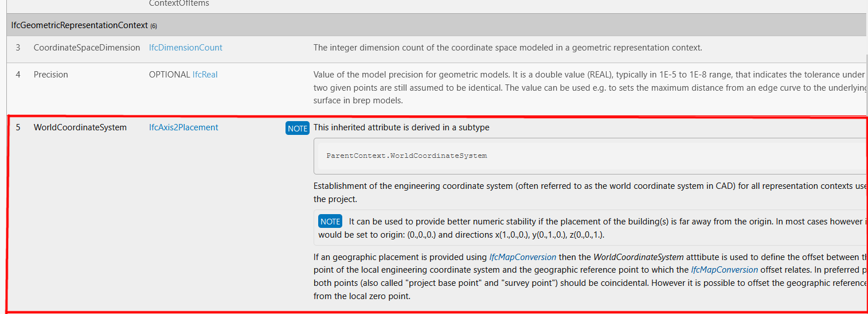Click row number 5
The image size is (868, 314).
coord(18,127)
